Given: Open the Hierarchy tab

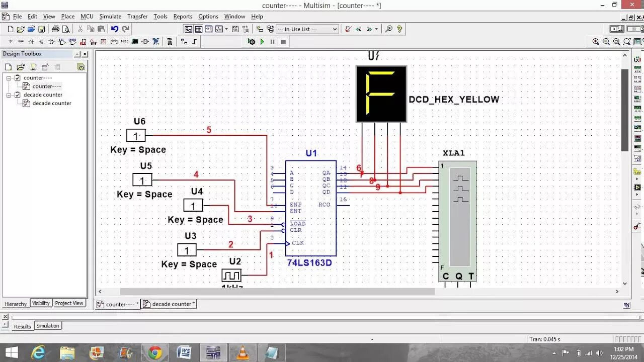Looking at the screenshot, I should tap(16, 304).
